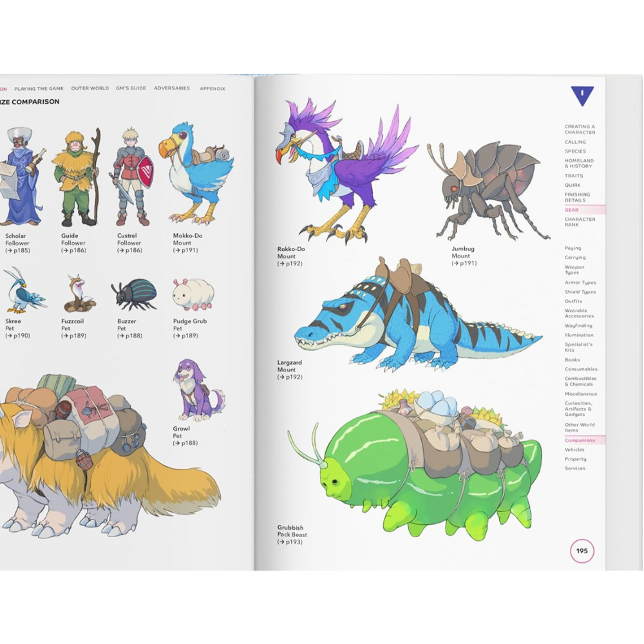Switch to the Adversaries tab
Image resolution: width=644 pixels, height=644 pixels.
point(172,88)
